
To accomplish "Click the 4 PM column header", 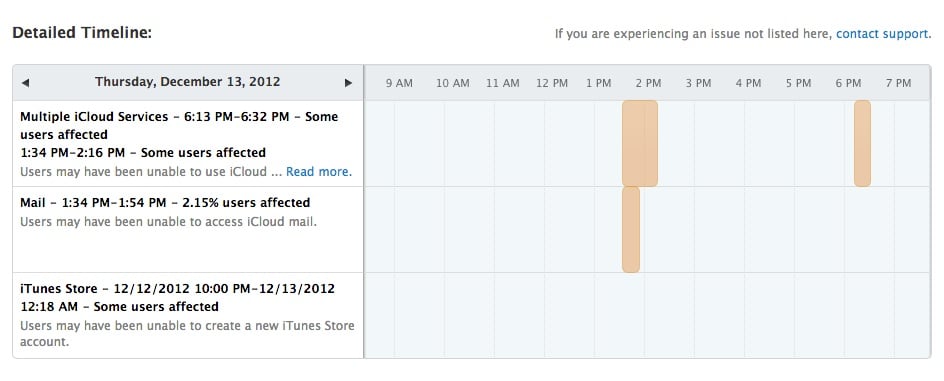I will (748, 83).
